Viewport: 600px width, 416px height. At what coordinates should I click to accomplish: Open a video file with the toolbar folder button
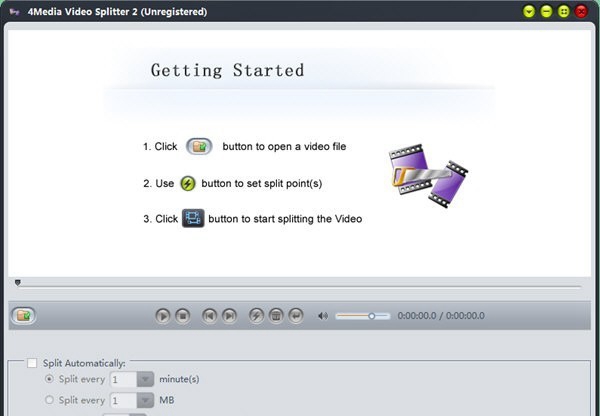click(x=23, y=316)
